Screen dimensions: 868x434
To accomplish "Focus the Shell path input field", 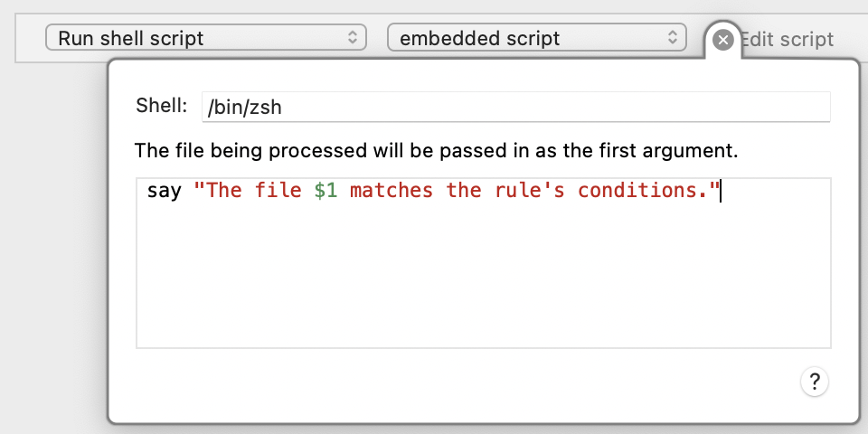I will [x=516, y=107].
